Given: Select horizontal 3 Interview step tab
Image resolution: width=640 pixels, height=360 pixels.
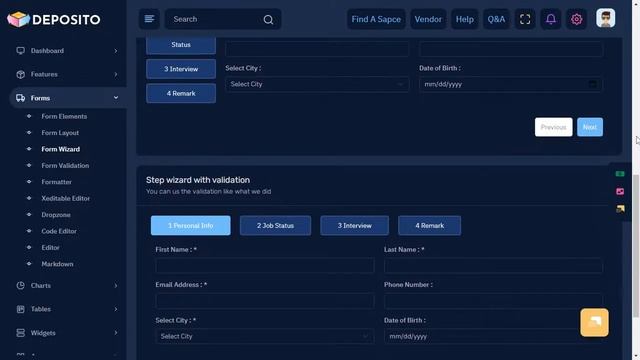Looking at the screenshot, I should (354, 225).
